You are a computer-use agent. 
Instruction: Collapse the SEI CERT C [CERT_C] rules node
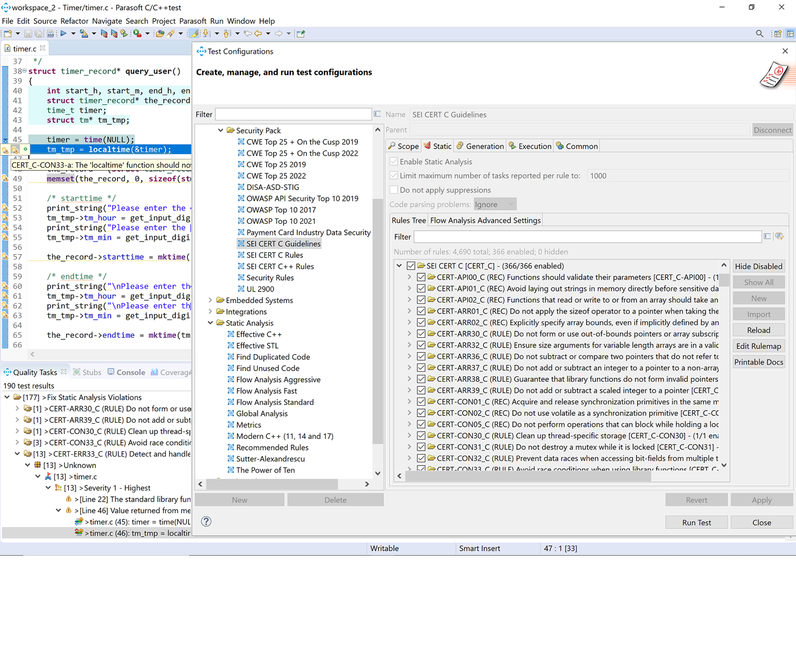coord(399,266)
